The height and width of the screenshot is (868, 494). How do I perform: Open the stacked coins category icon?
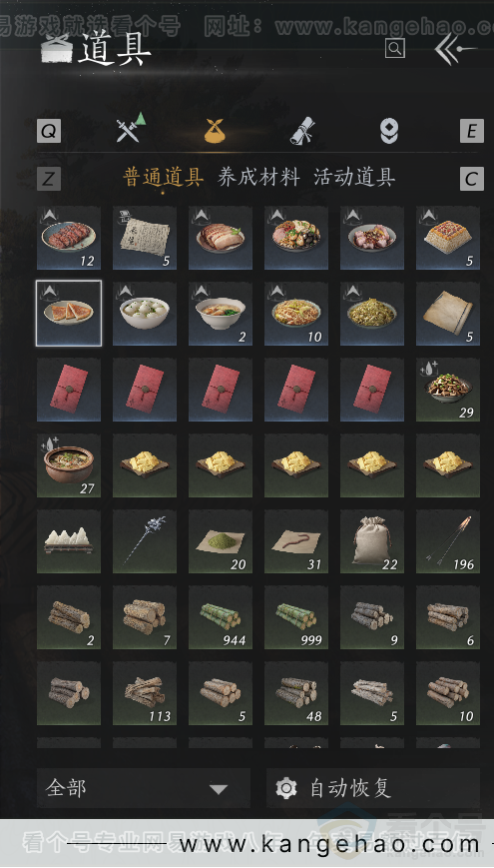pos(389,131)
